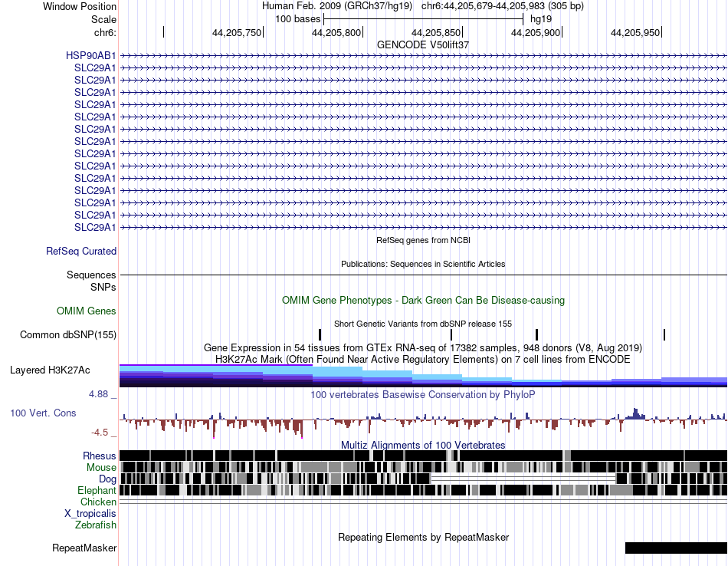
Task: Select the X_tropicalis alignment label
Action: point(90,514)
